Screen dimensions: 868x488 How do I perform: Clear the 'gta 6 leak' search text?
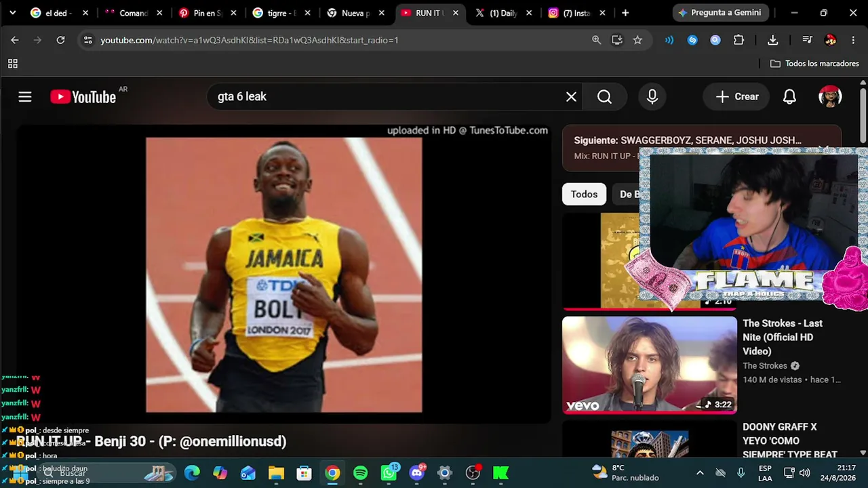click(x=572, y=97)
